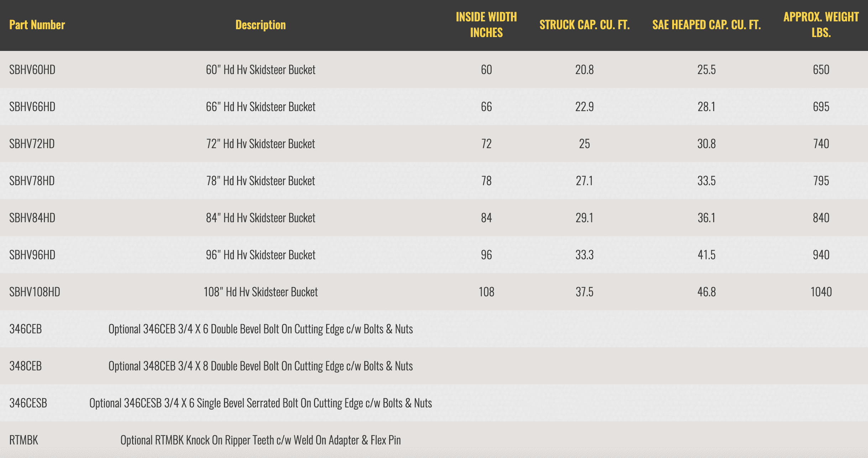Click part number SBHV96HD
This screenshot has height=458, width=868.
32,255
